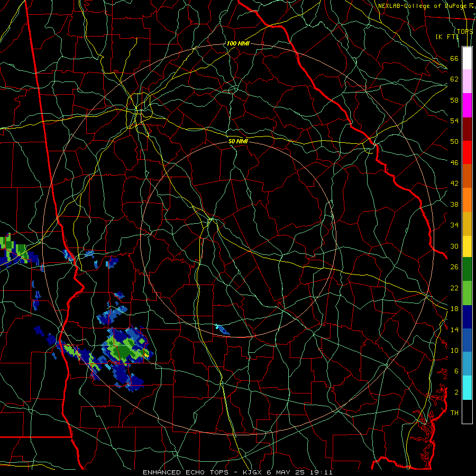
Task: Click the white swatch in the tops legend
Action: click(x=467, y=58)
